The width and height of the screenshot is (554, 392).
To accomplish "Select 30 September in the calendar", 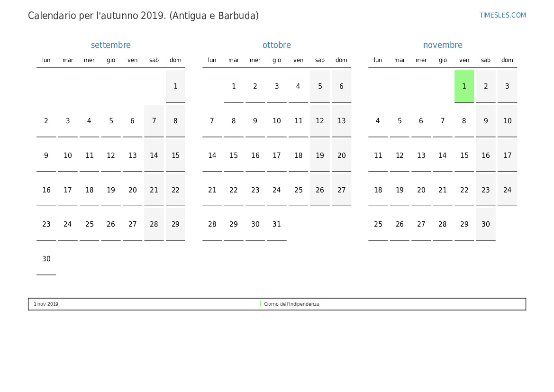I will pos(46,259).
